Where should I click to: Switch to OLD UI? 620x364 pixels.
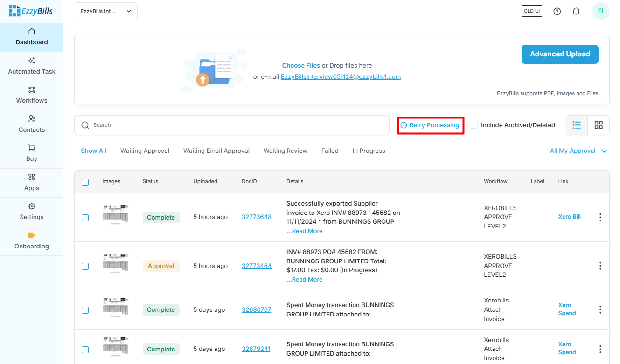(532, 11)
